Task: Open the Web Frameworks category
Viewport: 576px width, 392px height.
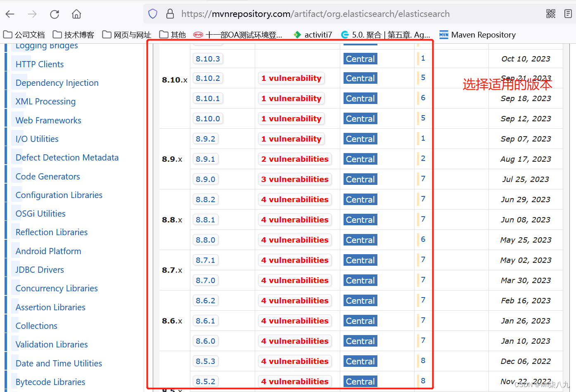Action: tap(48, 120)
